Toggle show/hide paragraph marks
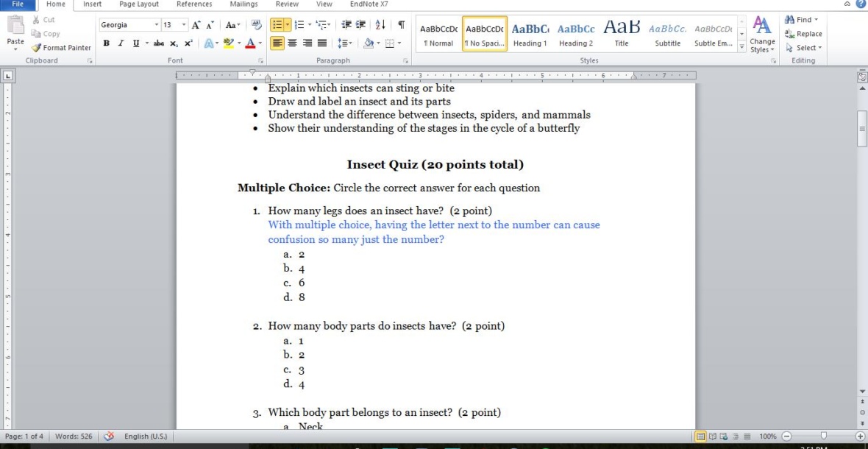This screenshot has width=868, height=449. click(x=402, y=25)
